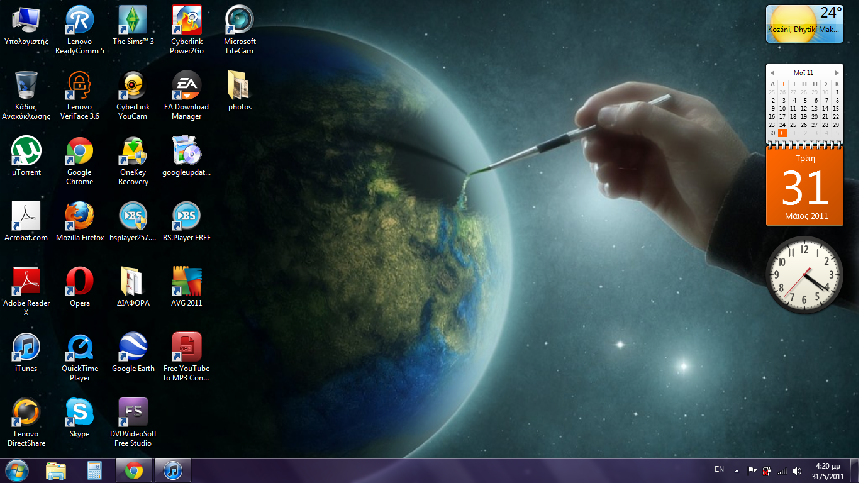This screenshot has height=483, width=868.
Task: Select the Adobe Reader X icon
Action: click(x=26, y=292)
